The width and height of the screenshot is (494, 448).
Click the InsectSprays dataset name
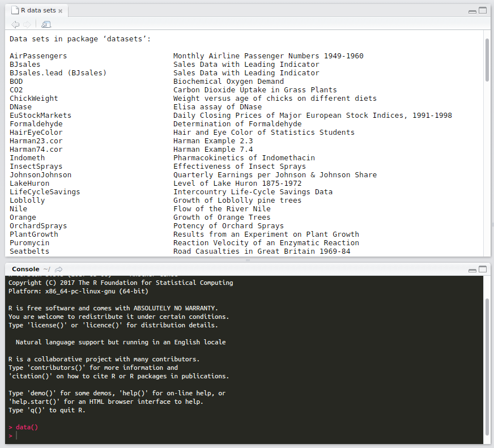(36, 167)
